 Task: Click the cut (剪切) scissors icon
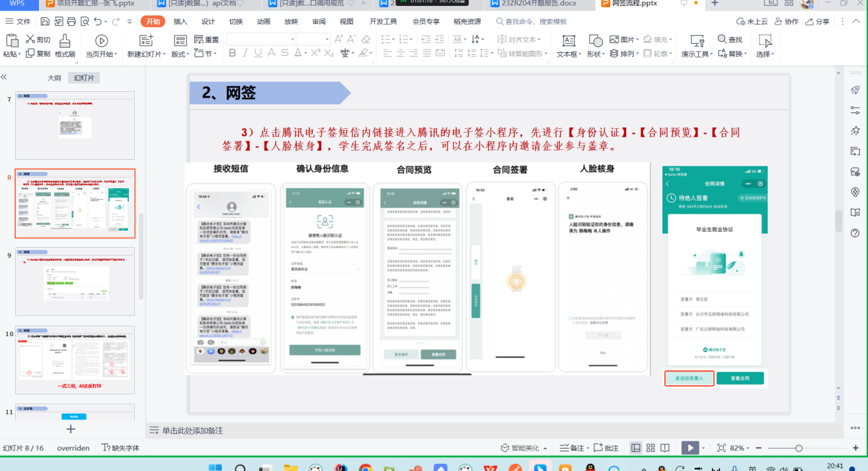tap(30, 40)
